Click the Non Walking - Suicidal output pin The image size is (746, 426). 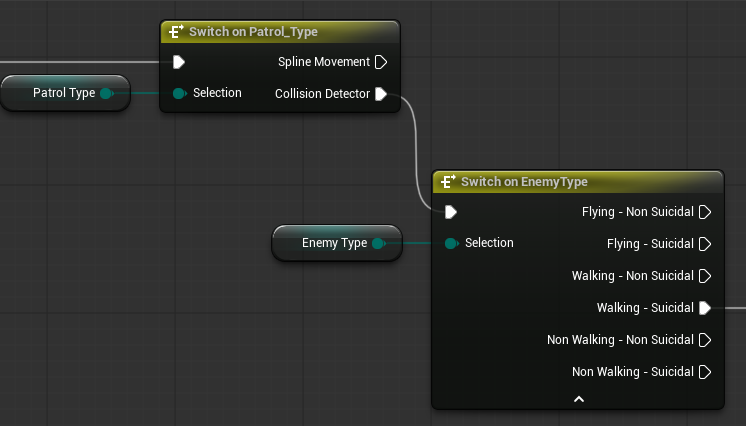[x=705, y=372]
